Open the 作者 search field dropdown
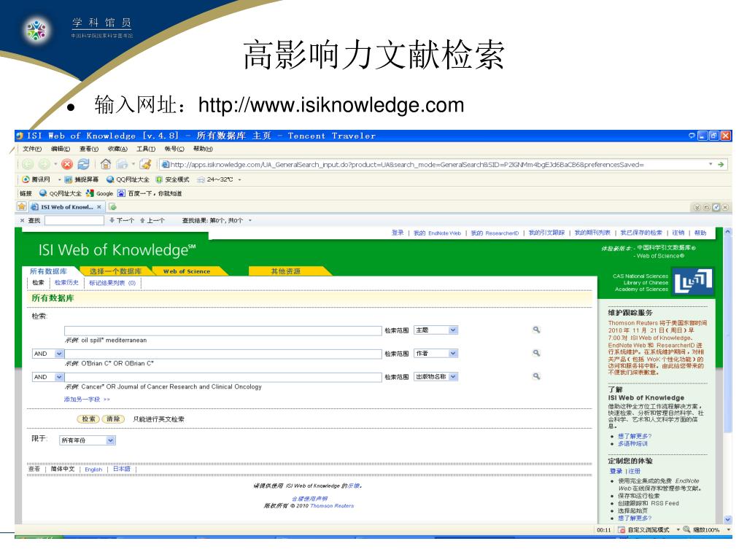This screenshot has height=560, width=747. point(436,354)
